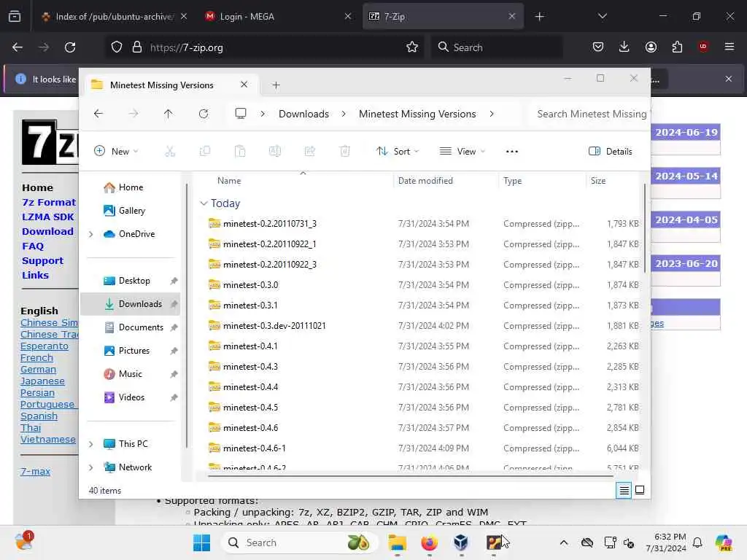This screenshot has height=560, width=747.
Task: Open Firefox from taskbar
Action: [x=429, y=542]
